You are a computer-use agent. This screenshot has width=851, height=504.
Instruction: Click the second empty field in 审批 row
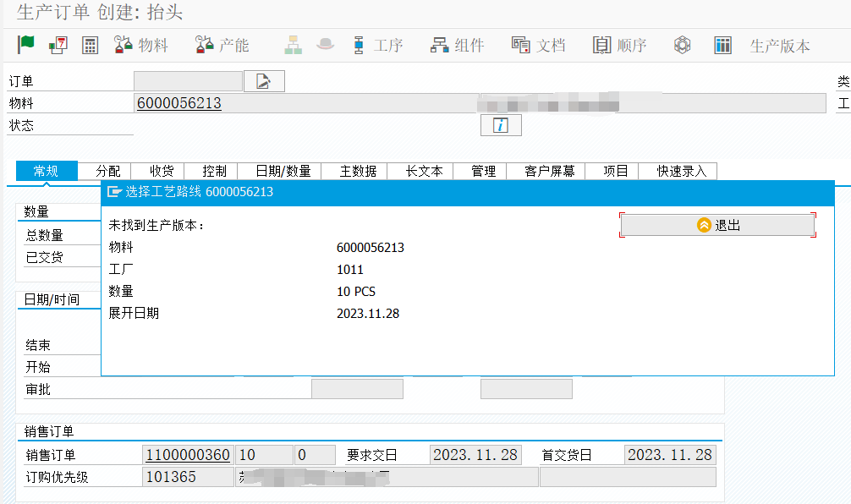point(526,389)
